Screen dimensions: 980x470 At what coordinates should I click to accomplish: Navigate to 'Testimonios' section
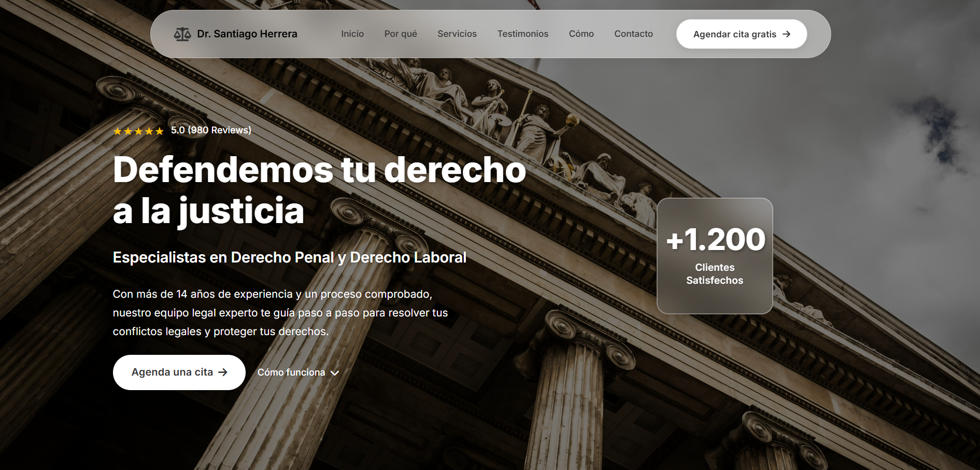[x=522, y=34]
